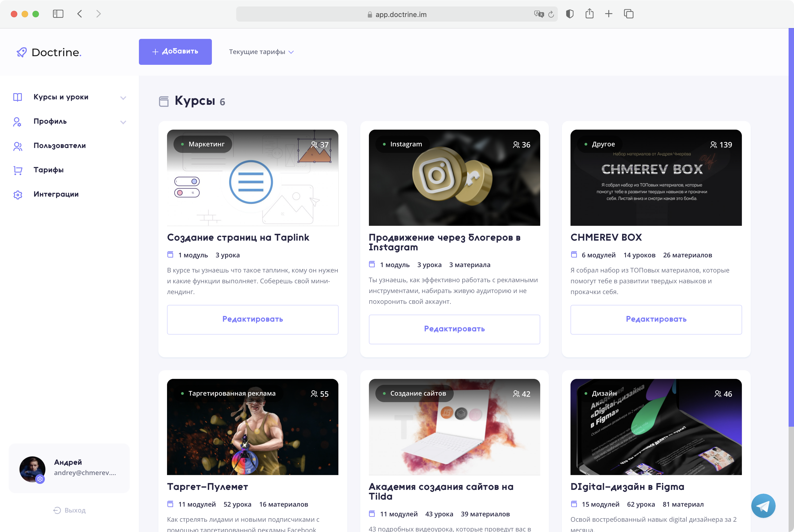The height and width of the screenshot is (532, 794).
Task: Click the Создание страниц на Taplink title
Action: point(238,237)
